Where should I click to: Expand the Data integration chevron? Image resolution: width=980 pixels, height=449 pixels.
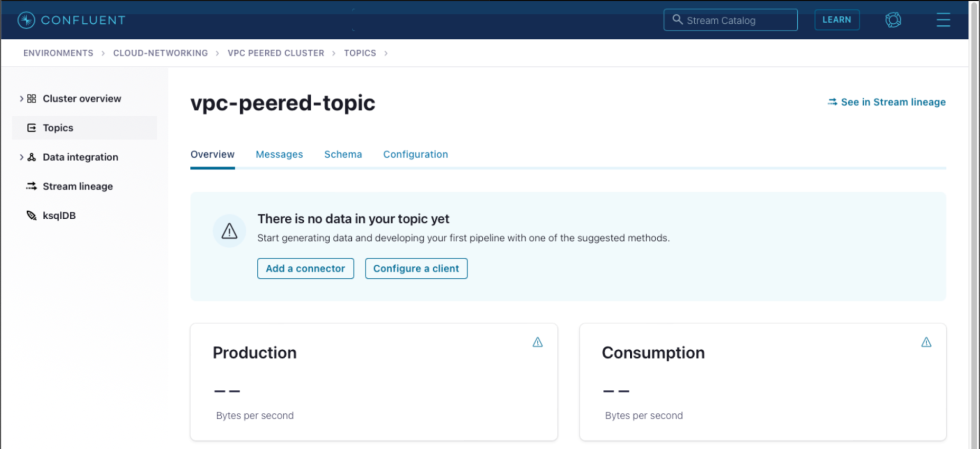pyautogui.click(x=21, y=157)
